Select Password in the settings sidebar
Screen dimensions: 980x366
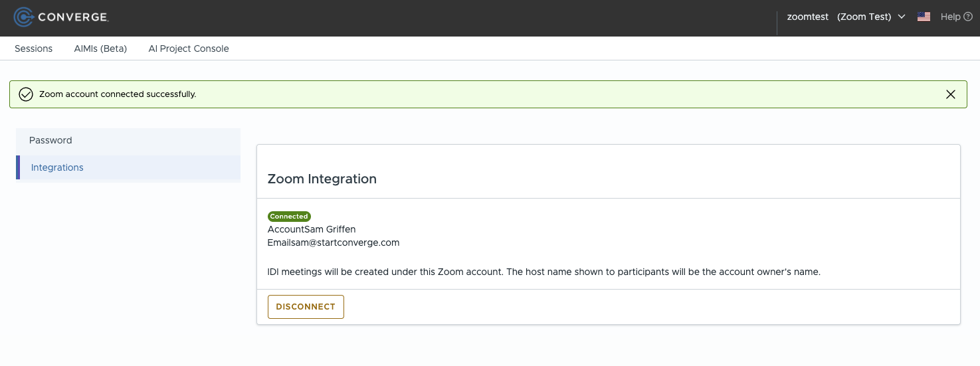click(50, 140)
